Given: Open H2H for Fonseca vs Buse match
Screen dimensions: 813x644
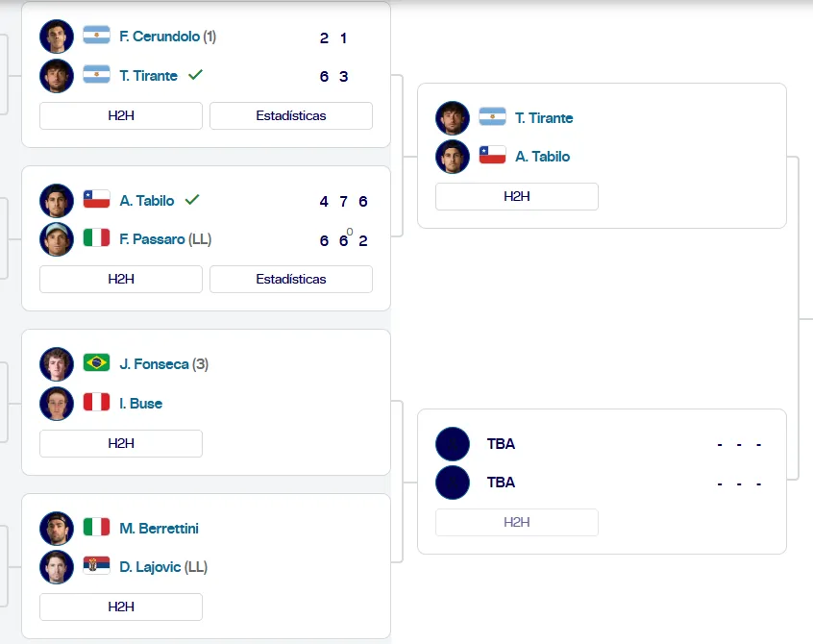Looking at the screenshot, I should (x=121, y=444).
